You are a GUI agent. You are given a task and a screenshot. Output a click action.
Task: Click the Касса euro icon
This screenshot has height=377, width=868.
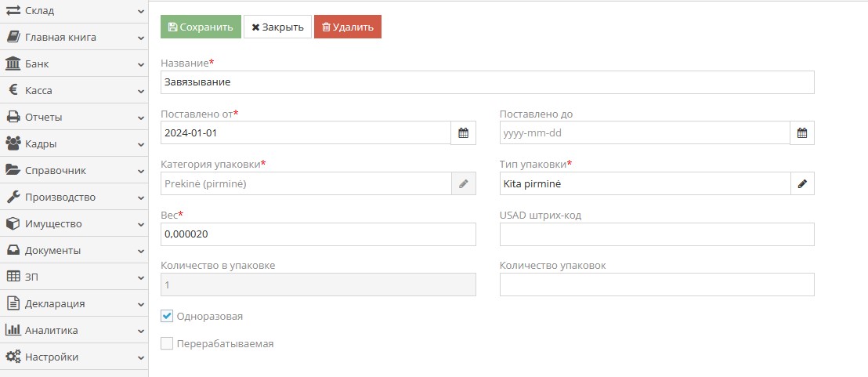(13, 90)
